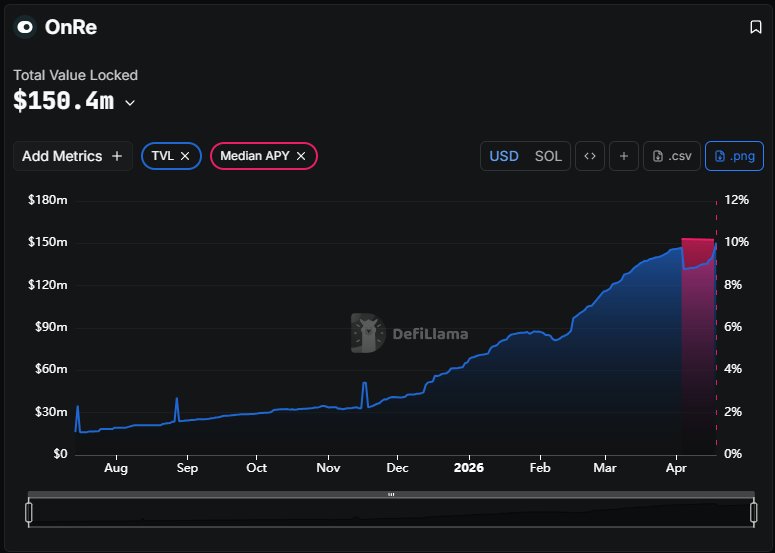Screen dimensions: 775x553
Task: Click the OnRe title text
Action: point(71,27)
